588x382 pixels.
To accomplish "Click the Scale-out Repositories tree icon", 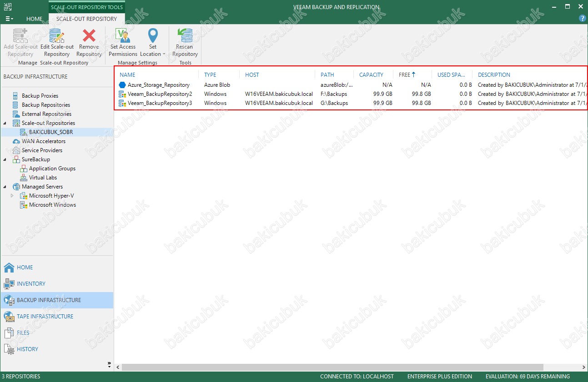I will (x=16, y=123).
